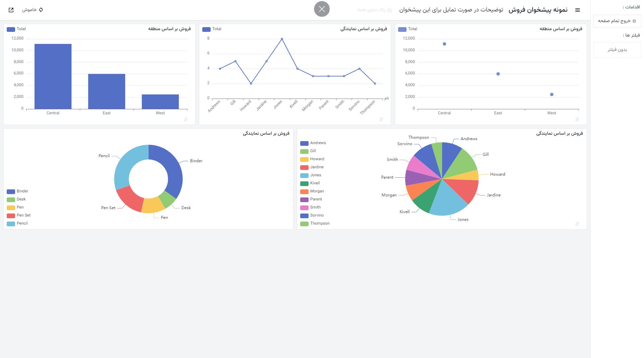This screenshot has width=644, height=358.
Task: Toggle Pen Set legend entry
Action: tap(18, 216)
